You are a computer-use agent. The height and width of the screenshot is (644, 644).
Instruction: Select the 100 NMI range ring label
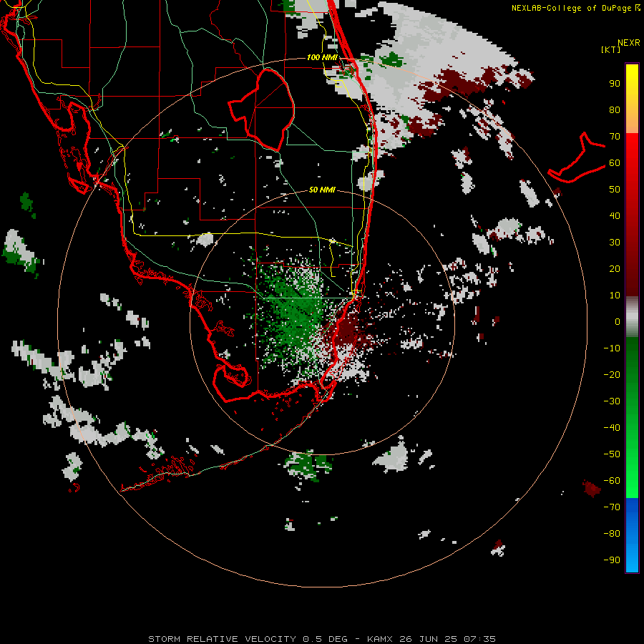[322, 57]
